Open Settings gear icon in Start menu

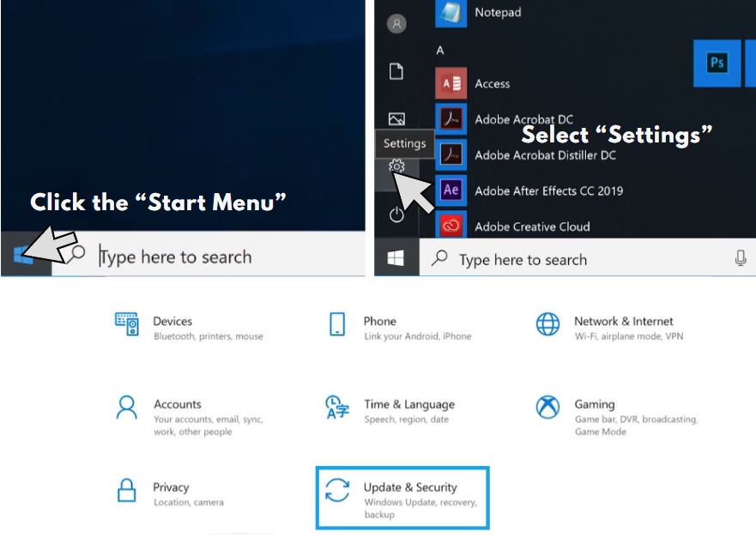pyautogui.click(x=396, y=166)
